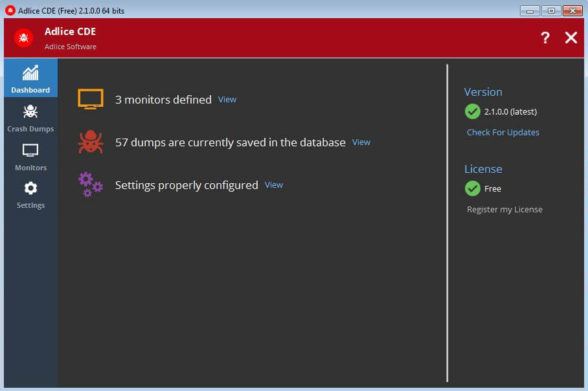Click Check For Updates link

click(503, 133)
